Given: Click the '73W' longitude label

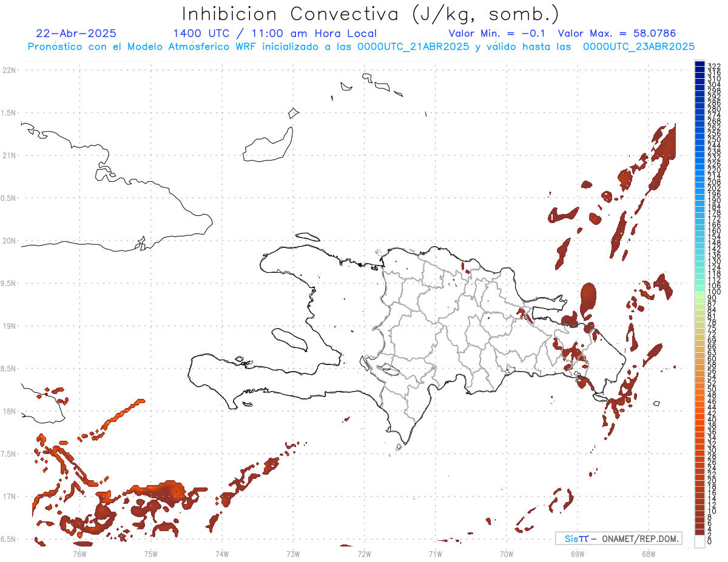Looking at the screenshot, I should pyautogui.click(x=293, y=554).
